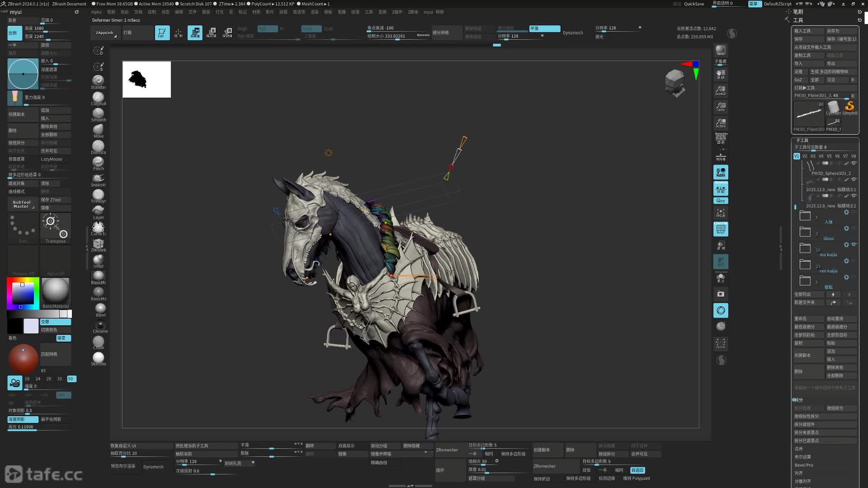Screen dimensions: 868x488
Task: Pick a color in the color picker square
Action: coord(23,294)
